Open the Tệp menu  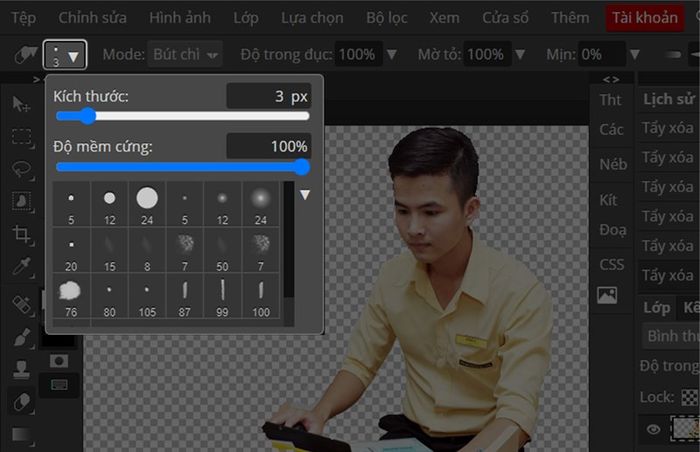pos(24,18)
